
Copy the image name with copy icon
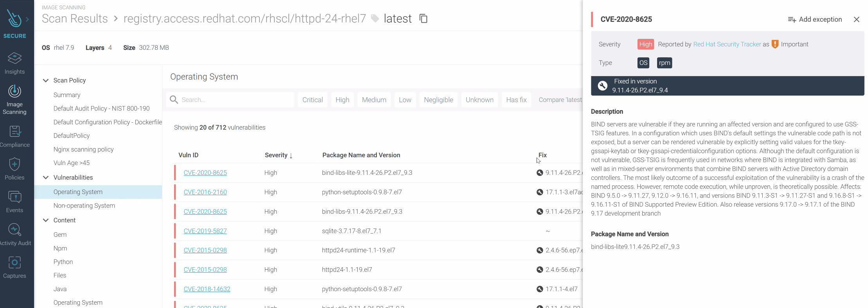pyautogui.click(x=423, y=18)
